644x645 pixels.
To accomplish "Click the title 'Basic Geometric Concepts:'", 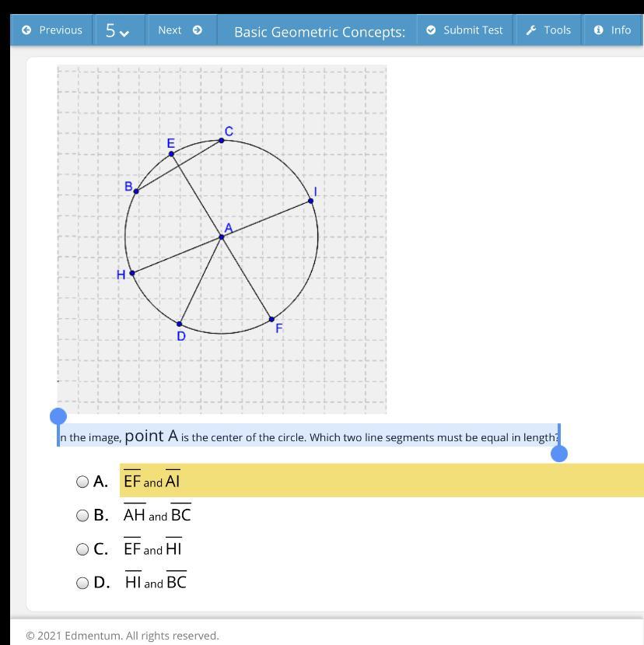I will click(320, 32).
